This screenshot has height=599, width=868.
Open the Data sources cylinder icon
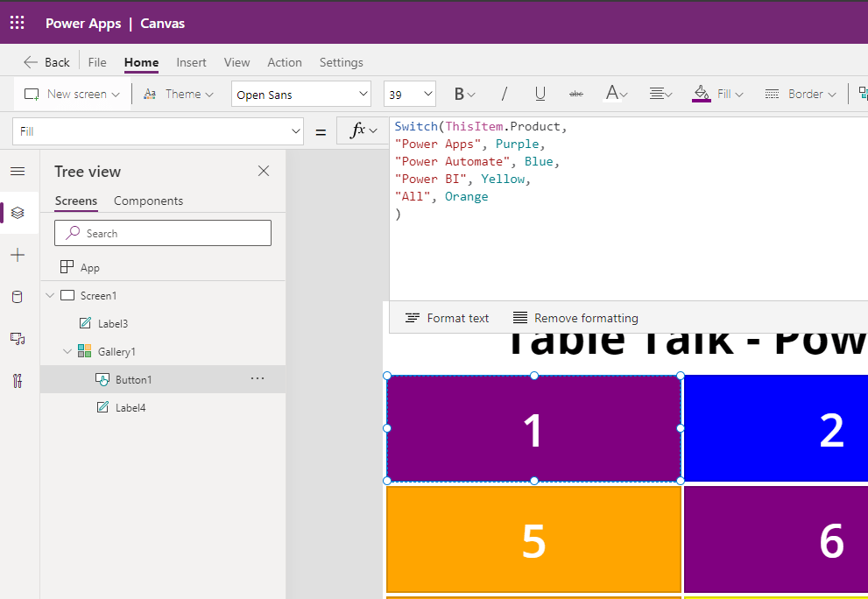[x=18, y=297]
